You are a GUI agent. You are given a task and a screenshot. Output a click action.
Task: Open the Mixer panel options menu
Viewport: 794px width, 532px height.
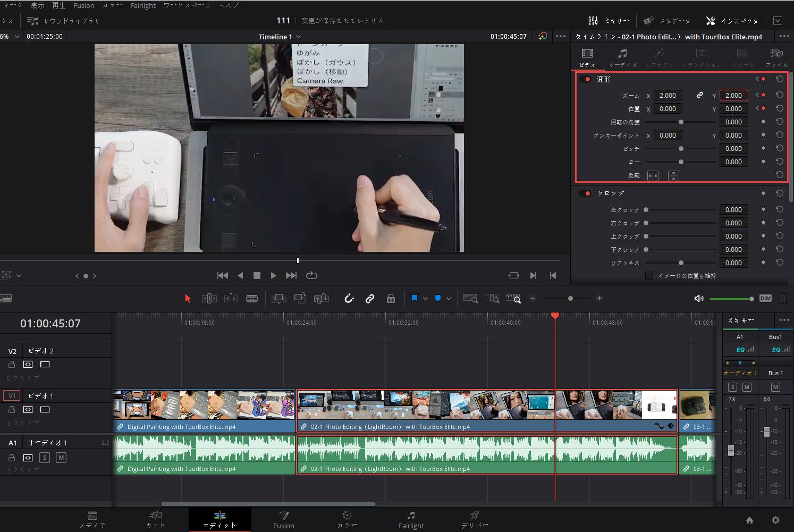(x=784, y=320)
